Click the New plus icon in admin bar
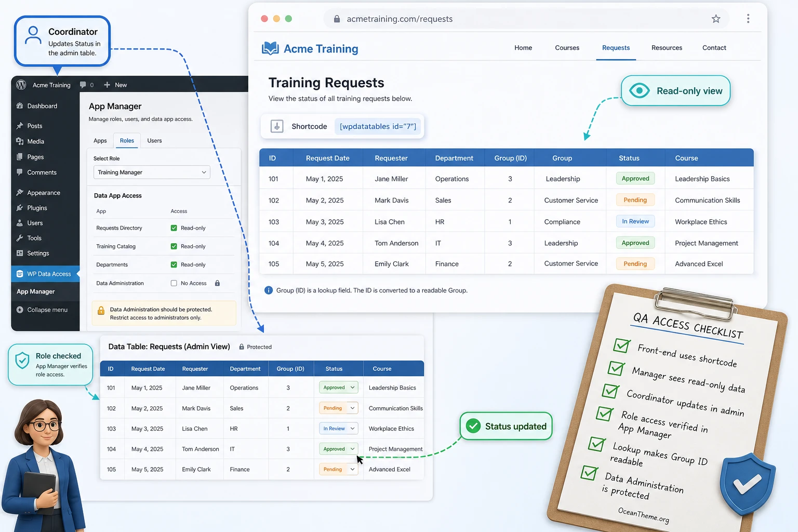This screenshot has width=798, height=532. click(107, 85)
